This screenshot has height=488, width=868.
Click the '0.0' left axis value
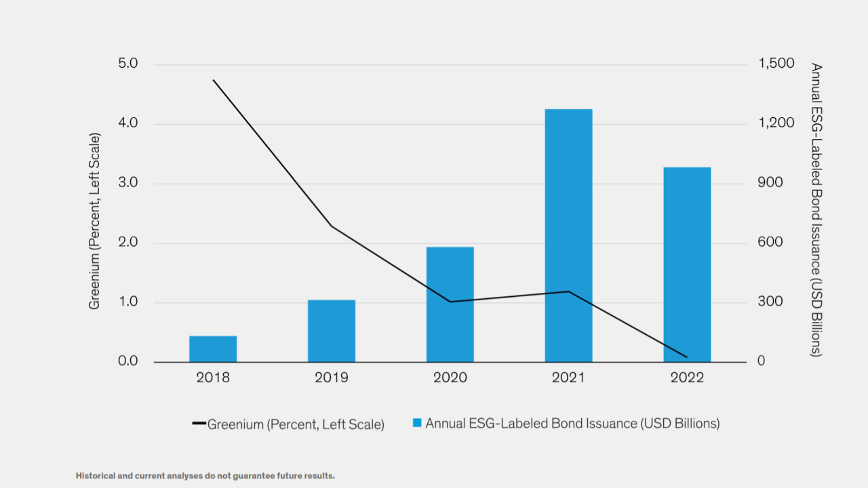[128, 361]
